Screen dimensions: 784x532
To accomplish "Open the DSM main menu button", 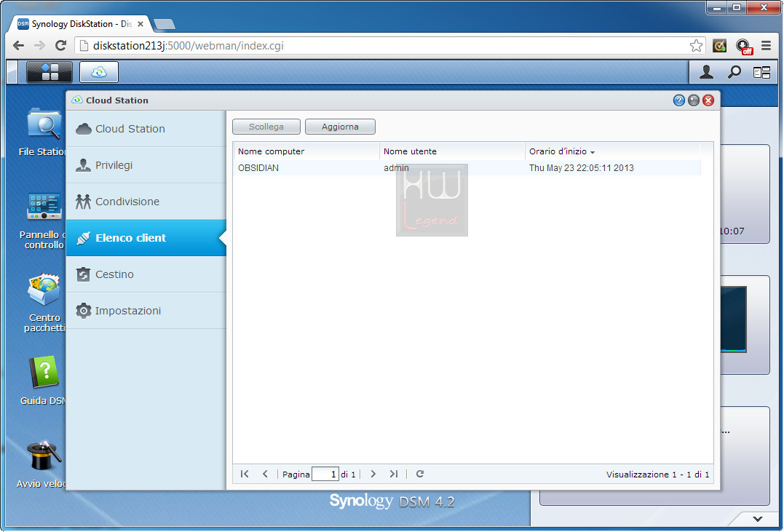I will (49, 72).
